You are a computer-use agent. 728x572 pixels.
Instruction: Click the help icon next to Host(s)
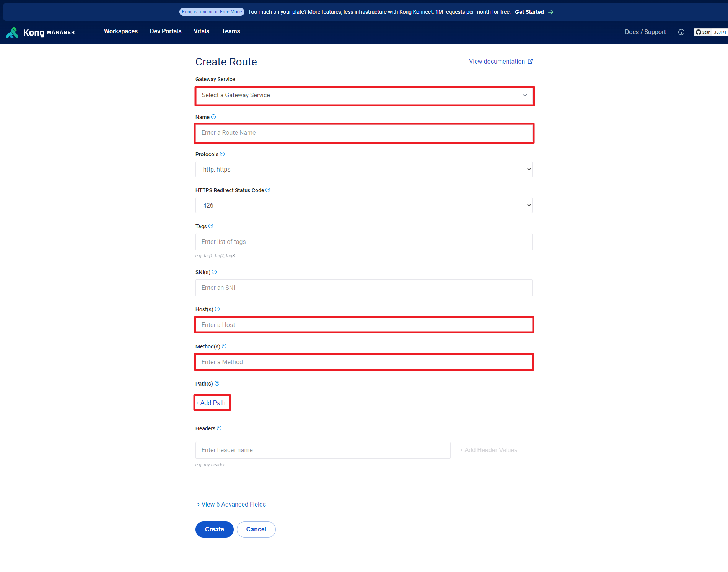coord(217,309)
